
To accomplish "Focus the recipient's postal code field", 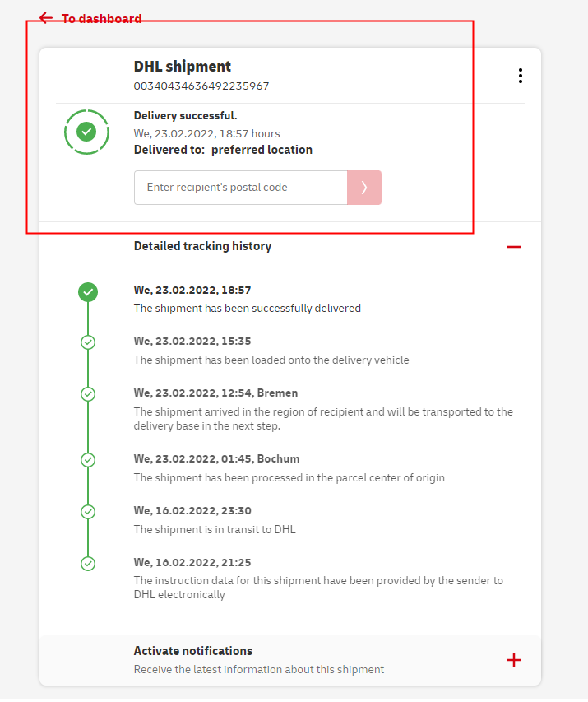I will [240, 188].
